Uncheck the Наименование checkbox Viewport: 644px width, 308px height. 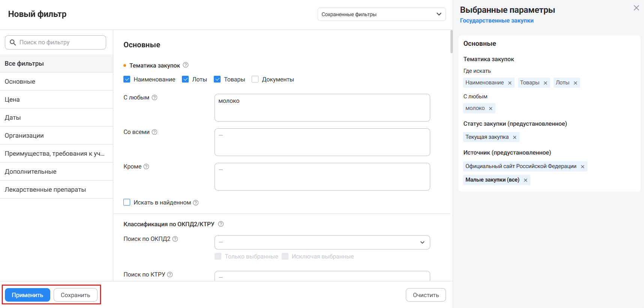(x=127, y=79)
